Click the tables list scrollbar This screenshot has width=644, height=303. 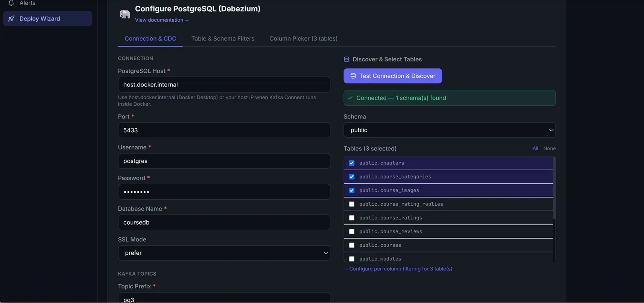554,188
